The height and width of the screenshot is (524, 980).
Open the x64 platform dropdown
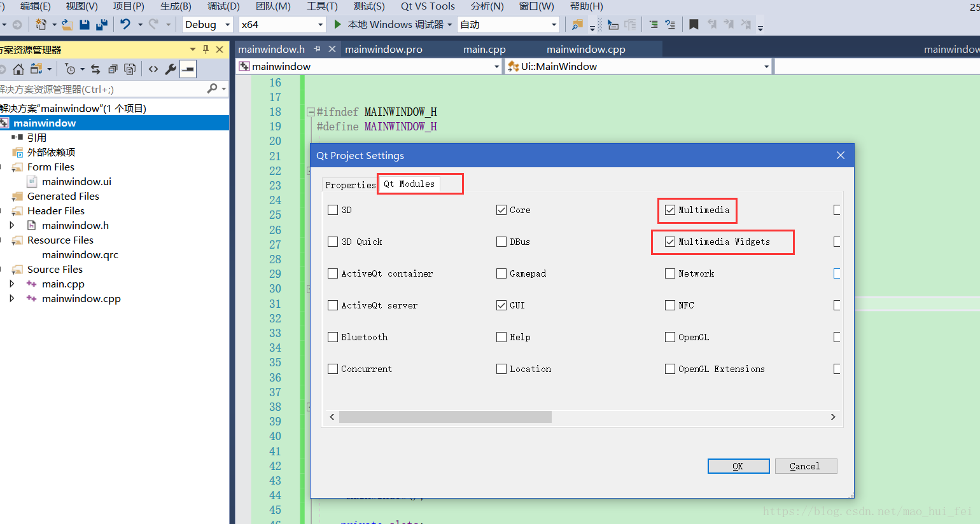pyautogui.click(x=283, y=24)
